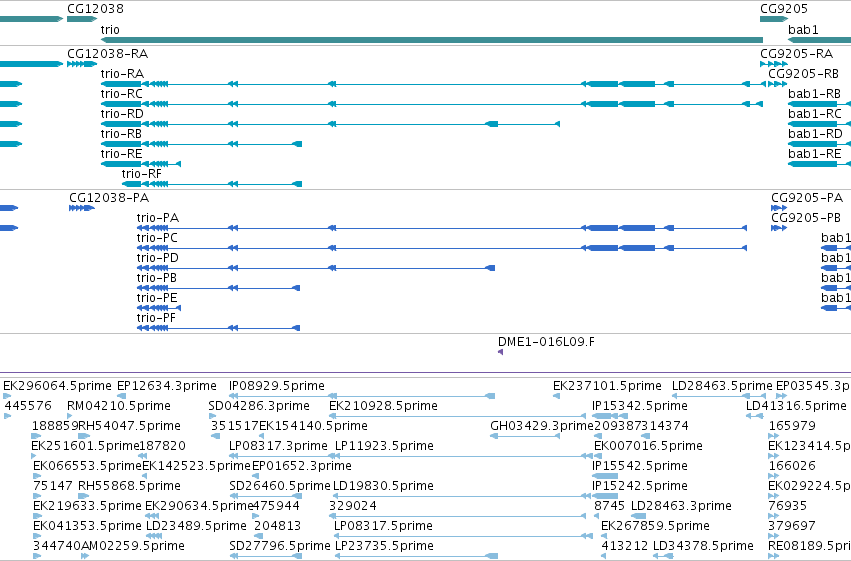
Task: Click the trio-RF transcript label
Action: click(x=142, y=174)
